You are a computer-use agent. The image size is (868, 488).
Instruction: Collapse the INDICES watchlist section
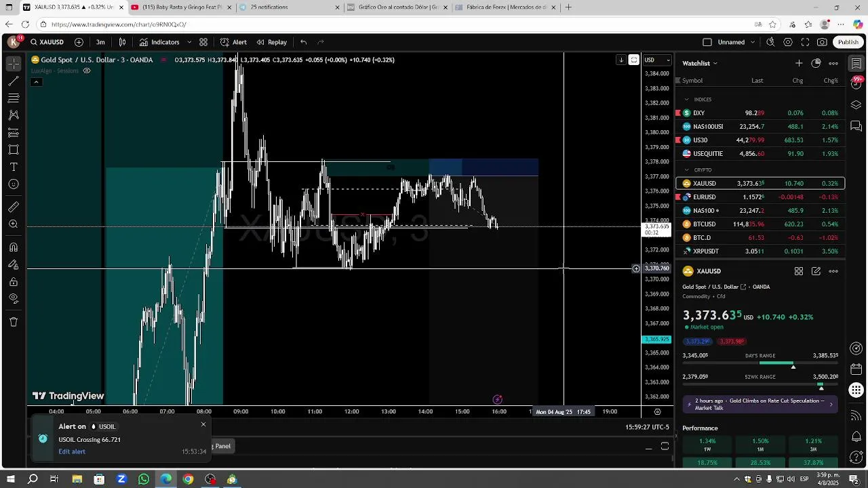pos(686,100)
